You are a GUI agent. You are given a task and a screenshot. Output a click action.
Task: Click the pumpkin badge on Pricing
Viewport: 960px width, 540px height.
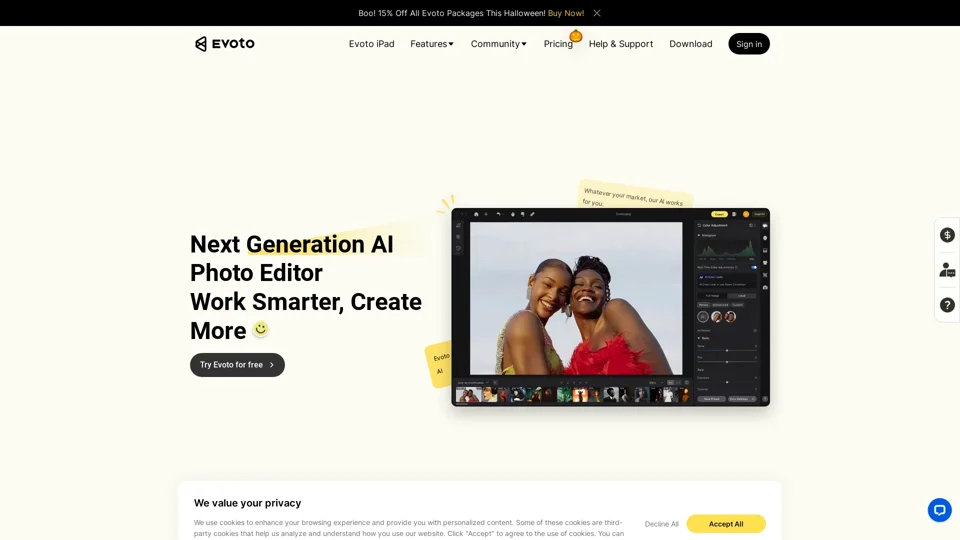pyautogui.click(x=576, y=36)
